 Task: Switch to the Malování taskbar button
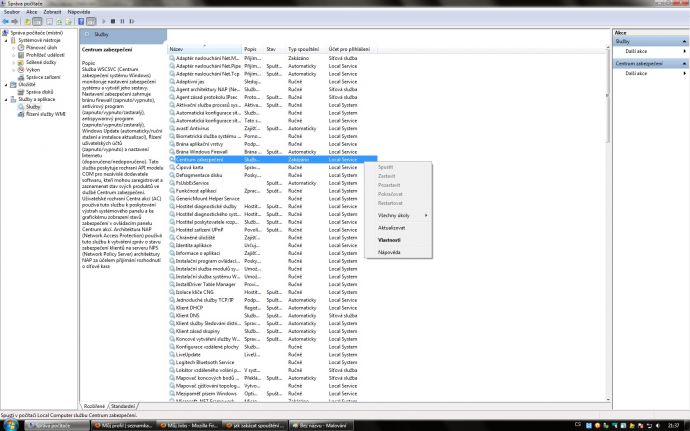tap(321, 425)
